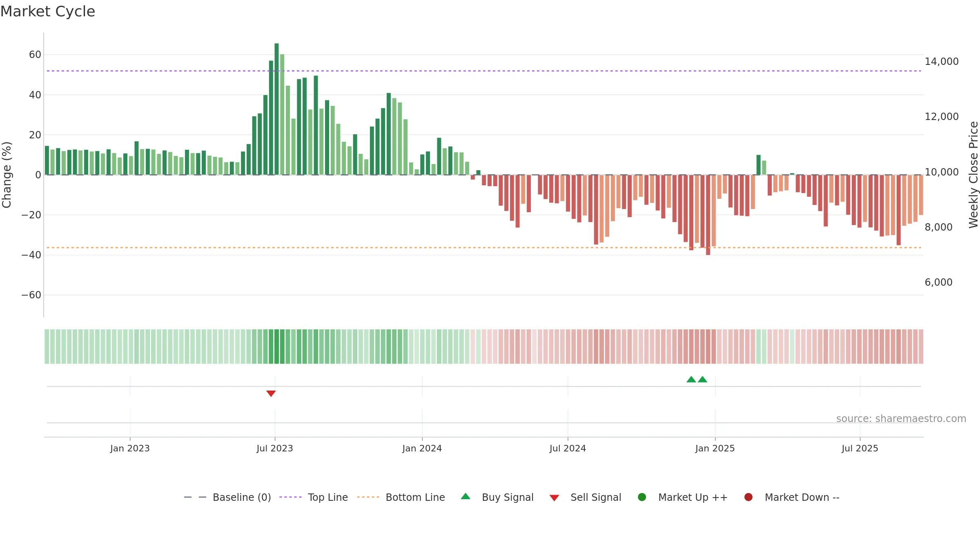Screen dimensions: 980x551
Task: Click the orange dotted bottom line
Action: tap(484, 248)
